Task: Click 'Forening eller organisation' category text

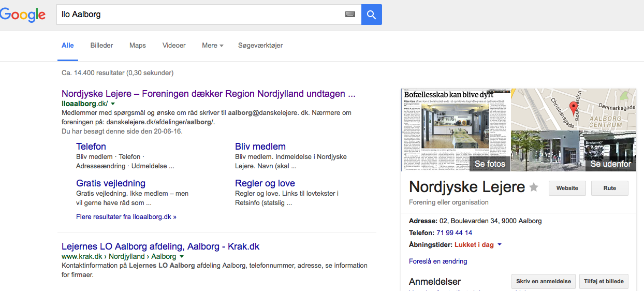Action: coord(449,202)
